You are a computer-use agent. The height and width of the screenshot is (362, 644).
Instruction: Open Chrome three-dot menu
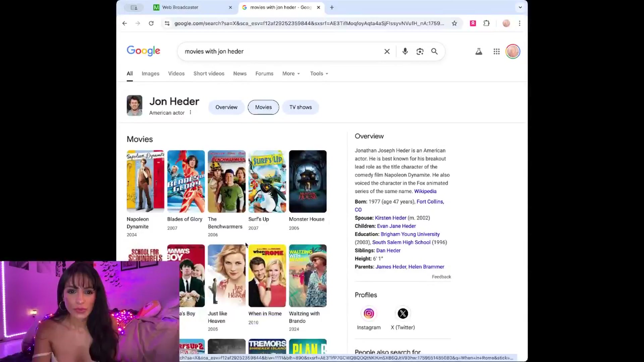click(520, 23)
